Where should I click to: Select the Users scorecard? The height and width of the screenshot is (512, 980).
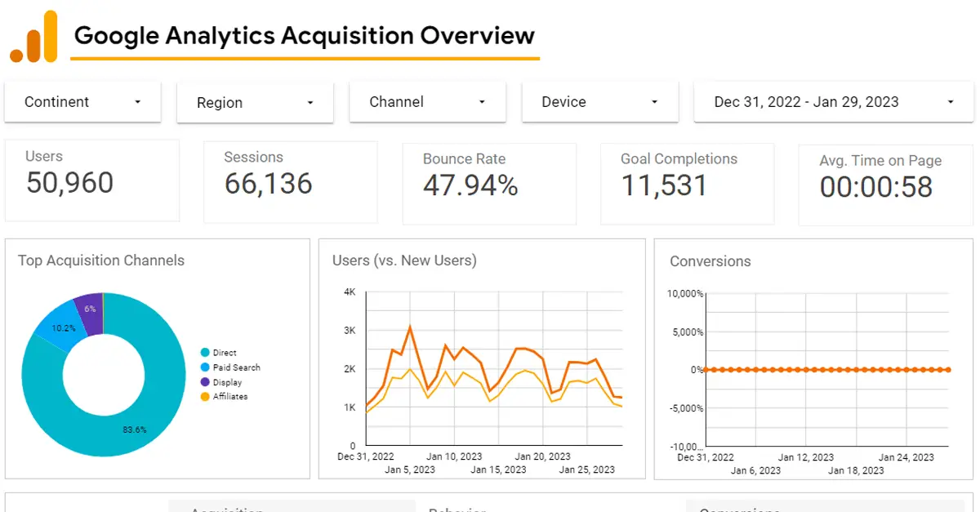[91, 180]
